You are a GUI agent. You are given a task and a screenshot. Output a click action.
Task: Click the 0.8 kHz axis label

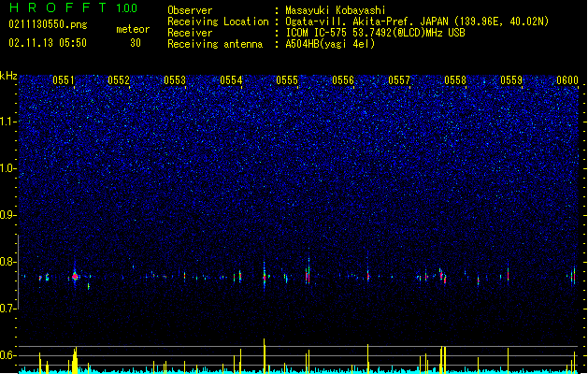click(7, 262)
